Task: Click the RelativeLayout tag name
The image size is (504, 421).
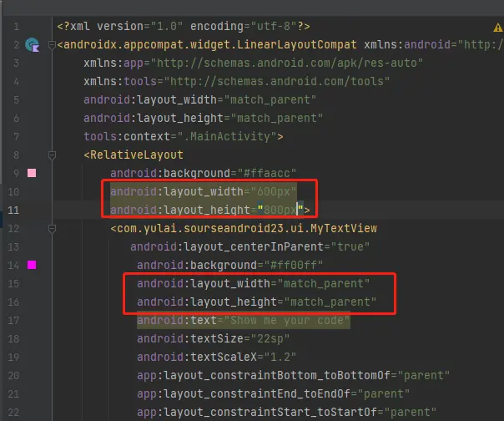Action: (x=137, y=155)
